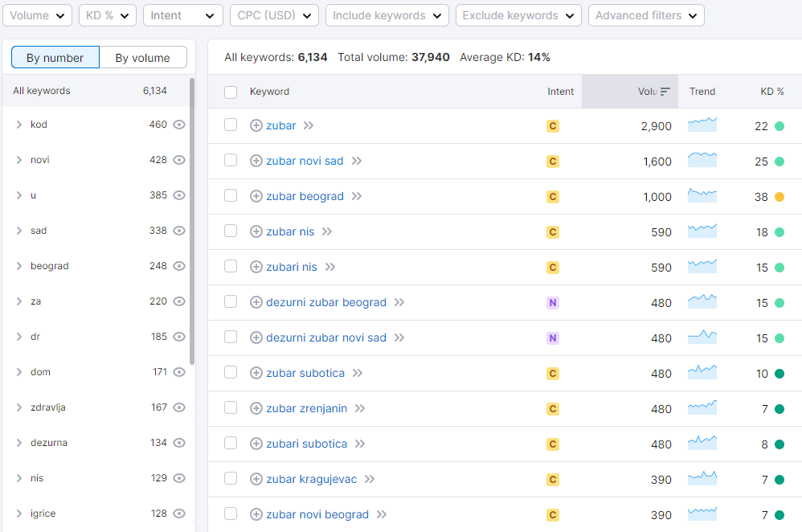Add "zubar" keyword with the plus icon

256,125
